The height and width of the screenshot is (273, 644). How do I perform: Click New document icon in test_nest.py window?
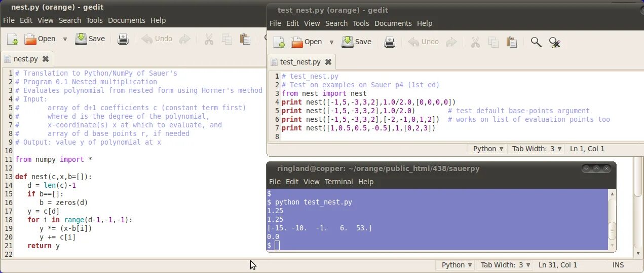pyautogui.click(x=279, y=42)
